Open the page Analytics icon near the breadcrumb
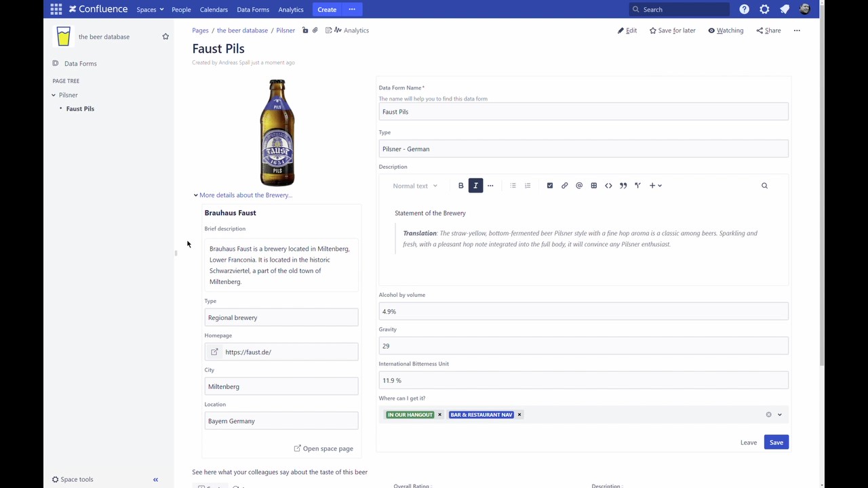The width and height of the screenshot is (868, 488). tap(338, 30)
